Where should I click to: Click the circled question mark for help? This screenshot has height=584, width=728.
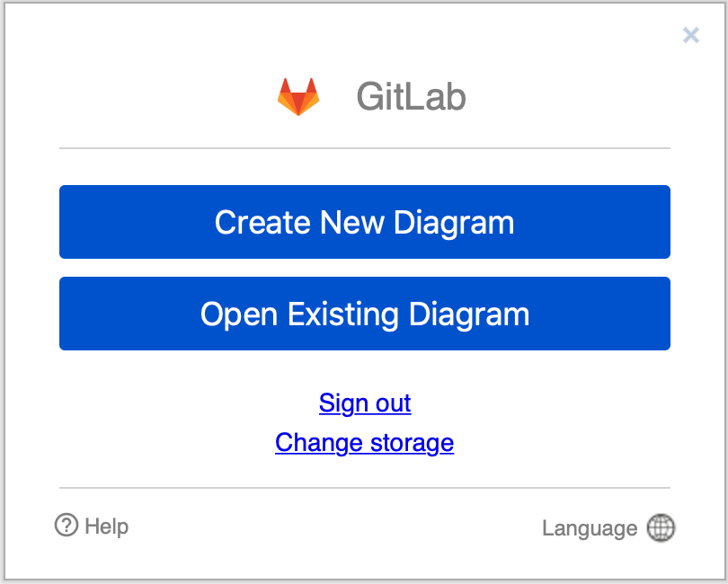[x=67, y=526]
